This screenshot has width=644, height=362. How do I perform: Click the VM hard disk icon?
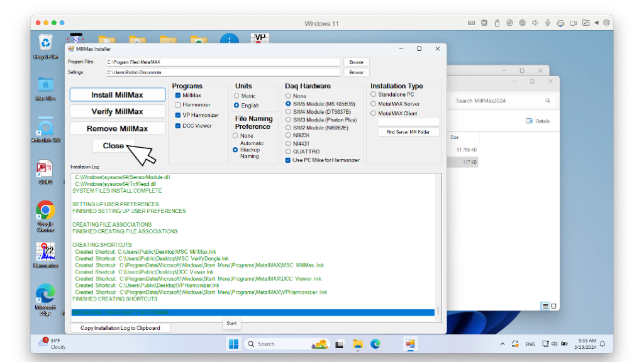[x=560, y=23]
